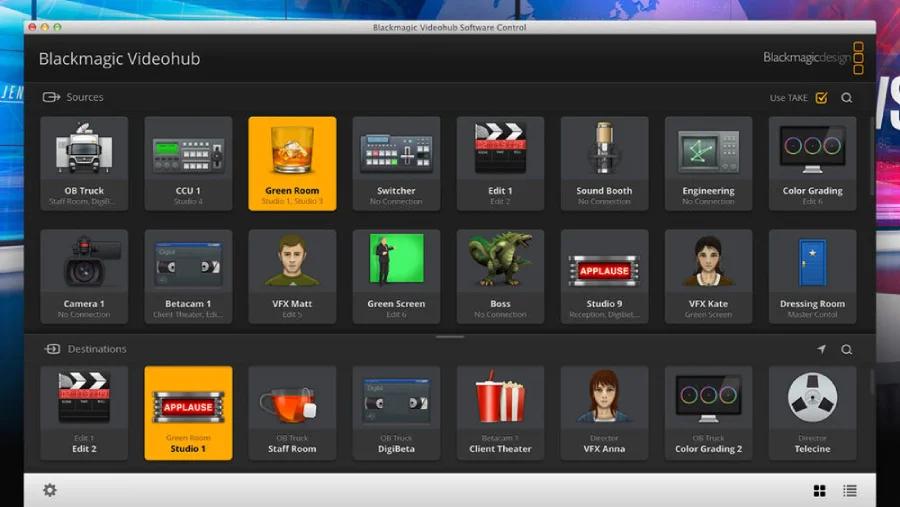This screenshot has width=900, height=507.
Task: Select the Color Grading source monitor
Action: (x=812, y=163)
